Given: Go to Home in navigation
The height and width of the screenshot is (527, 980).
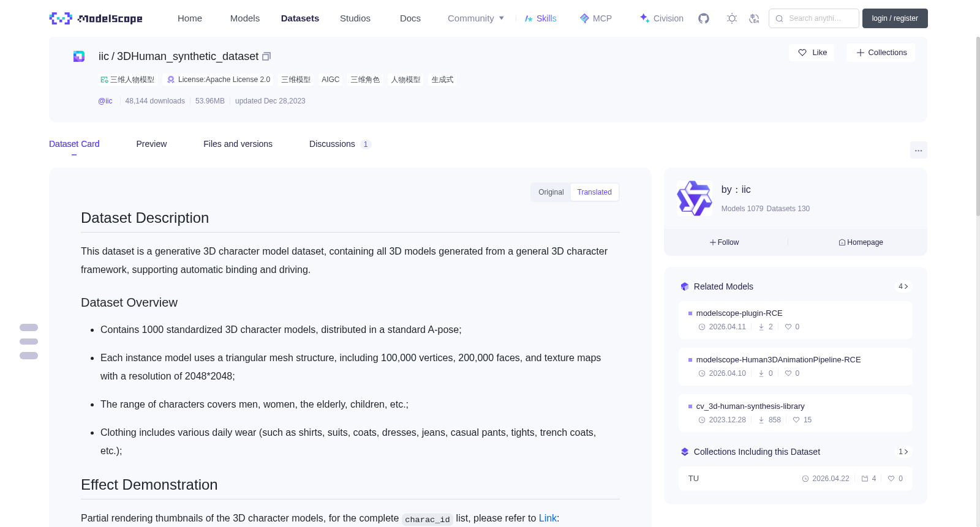Looking at the screenshot, I should (x=190, y=18).
